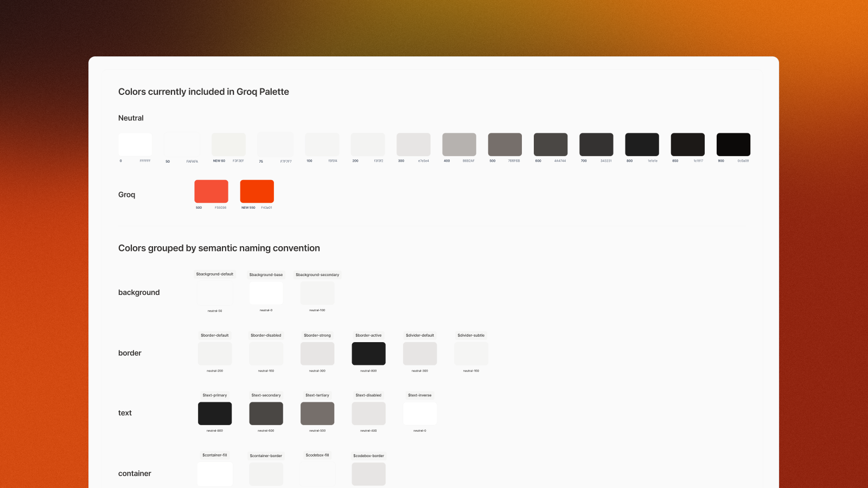Pick the Neutral 300 swatch
This screenshot has width=868, height=488.
(x=413, y=145)
